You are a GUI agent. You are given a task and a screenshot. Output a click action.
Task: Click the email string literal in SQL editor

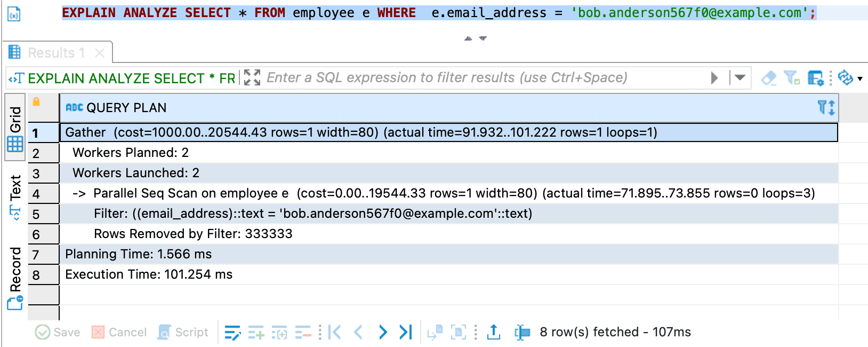click(x=690, y=12)
